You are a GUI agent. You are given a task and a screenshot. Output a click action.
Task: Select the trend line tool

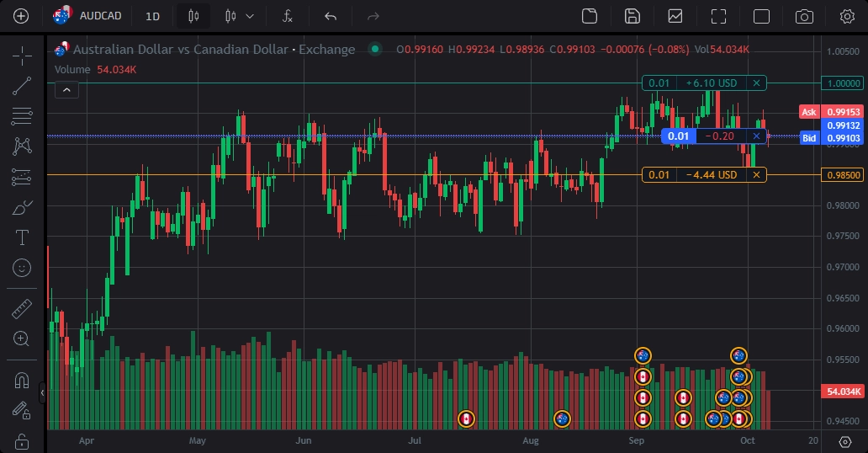tap(22, 86)
